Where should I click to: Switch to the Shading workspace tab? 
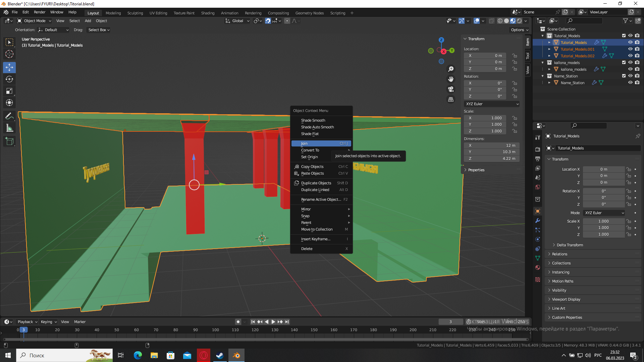click(x=208, y=13)
